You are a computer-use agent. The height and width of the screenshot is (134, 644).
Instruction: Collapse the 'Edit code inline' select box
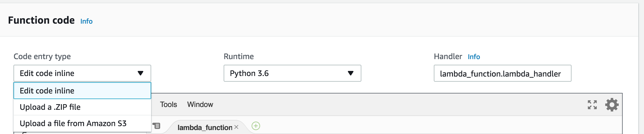82,73
